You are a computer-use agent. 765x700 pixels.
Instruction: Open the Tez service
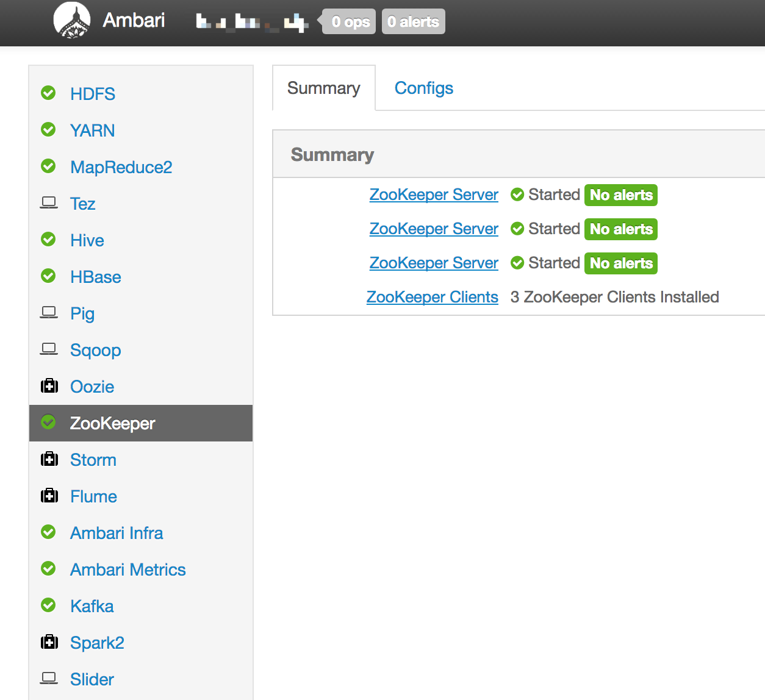tap(83, 204)
